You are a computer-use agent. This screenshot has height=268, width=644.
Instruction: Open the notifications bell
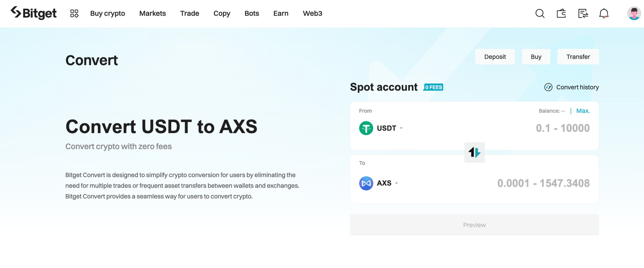603,13
